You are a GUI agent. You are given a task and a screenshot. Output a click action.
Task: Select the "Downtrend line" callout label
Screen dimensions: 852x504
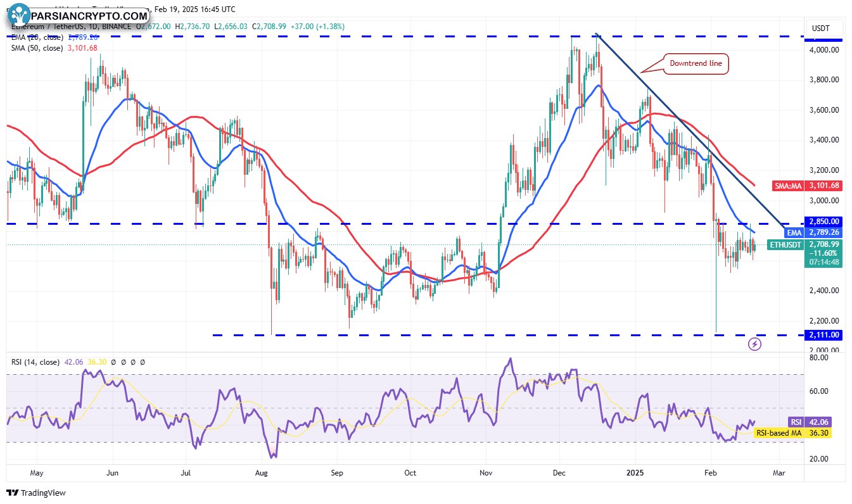(x=697, y=63)
